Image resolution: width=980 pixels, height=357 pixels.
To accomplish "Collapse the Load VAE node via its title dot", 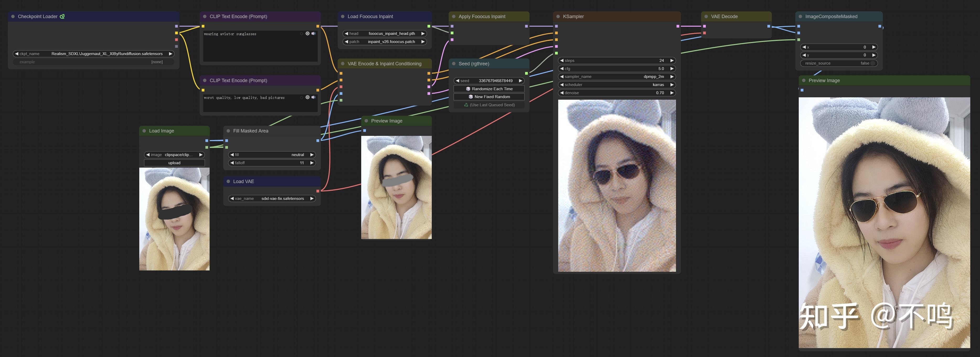I will point(228,182).
